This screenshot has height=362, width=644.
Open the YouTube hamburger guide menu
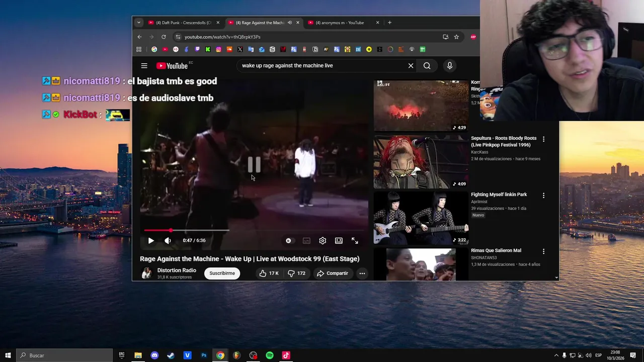tap(144, 65)
